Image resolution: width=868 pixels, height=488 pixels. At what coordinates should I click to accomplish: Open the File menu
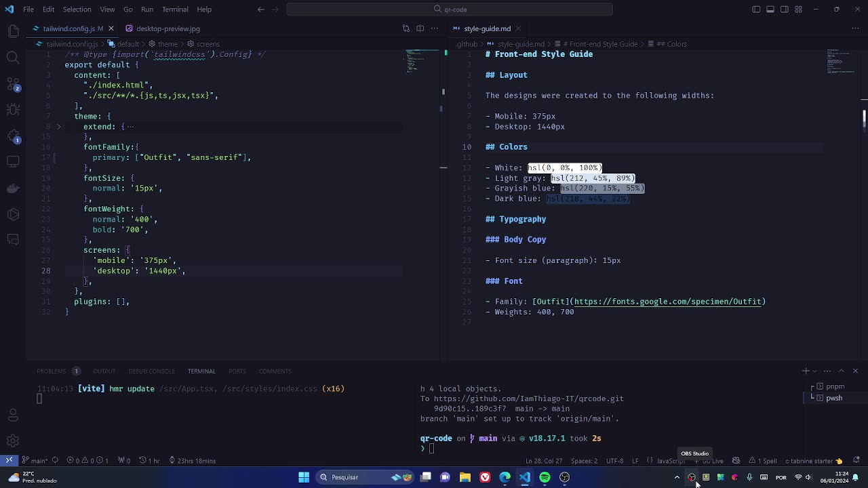coord(28,9)
